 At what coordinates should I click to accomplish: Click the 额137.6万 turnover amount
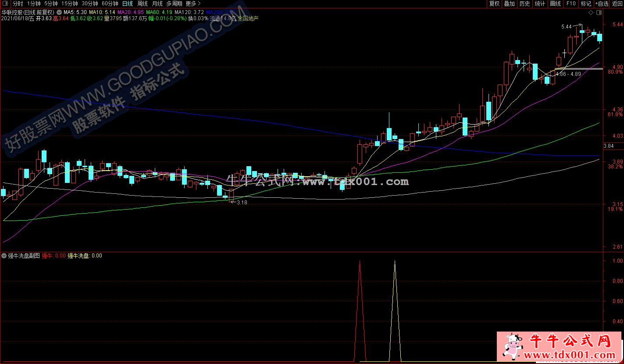(x=135, y=19)
